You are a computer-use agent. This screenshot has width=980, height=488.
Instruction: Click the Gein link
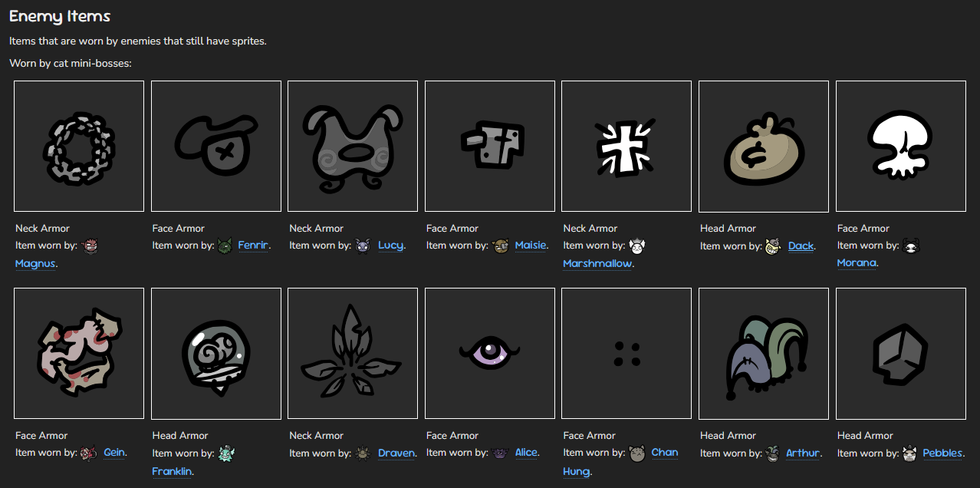[x=113, y=453]
